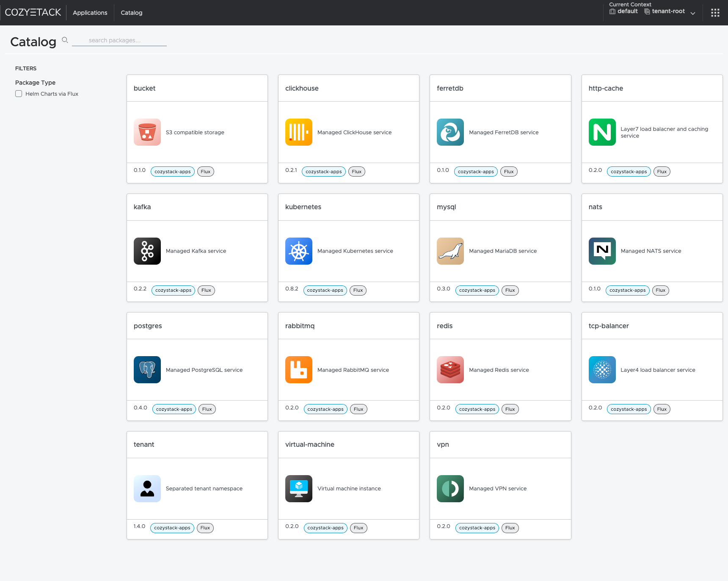The image size is (728, 581).
Task: Select the Kubernetes helm wheel icon
Action: pos(298,251)
